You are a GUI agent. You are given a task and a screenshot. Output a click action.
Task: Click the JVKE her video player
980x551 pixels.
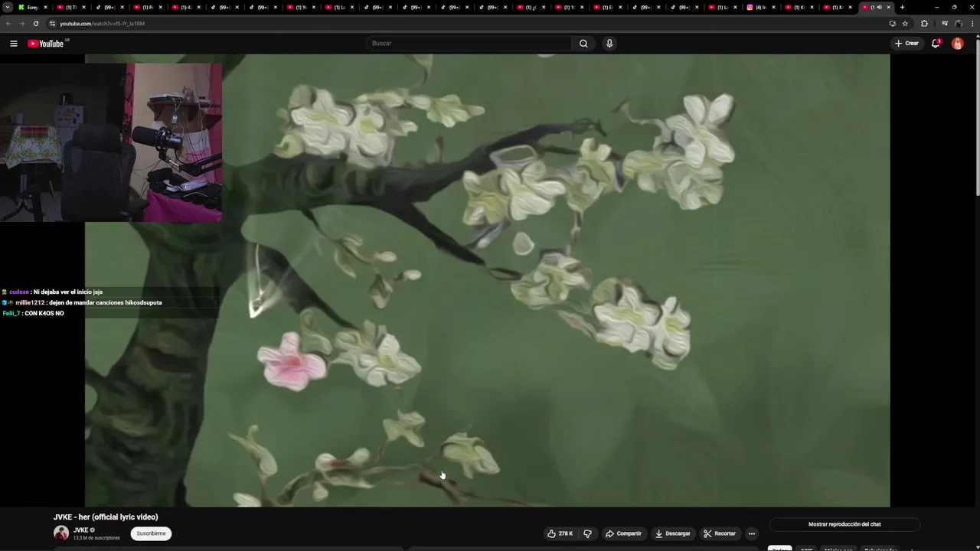pyautogui.click(x=487, y=280)
